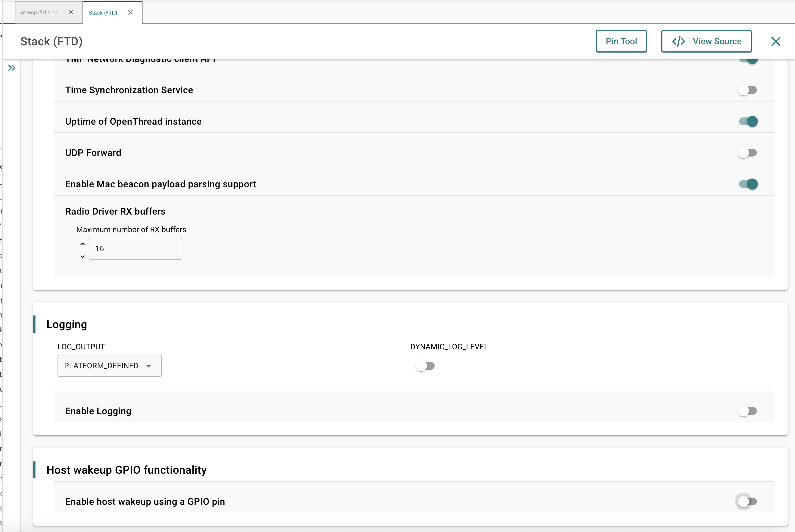Click the RX buffers value input field
Image resolution: width=795 pixels, height=532 pixels.
[135, 248]
